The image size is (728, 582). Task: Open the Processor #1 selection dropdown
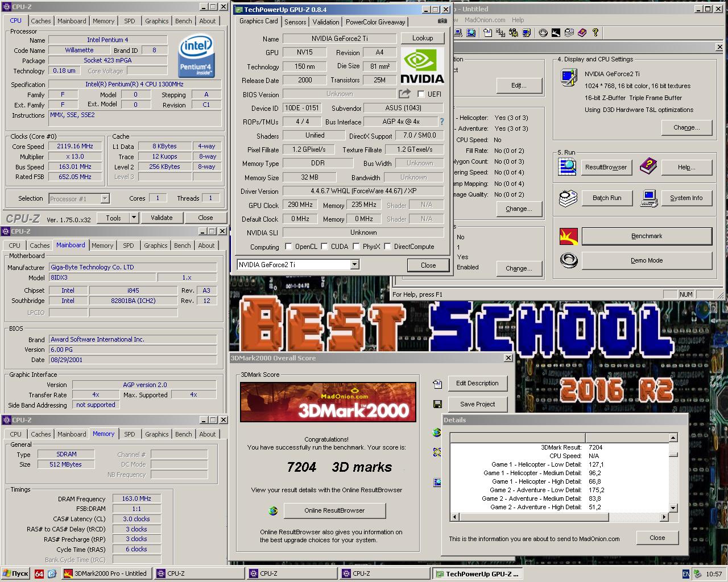(105, 198)
